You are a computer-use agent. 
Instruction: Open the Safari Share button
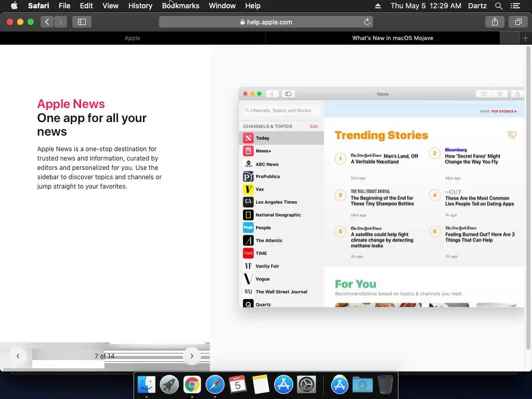point(495,22)
